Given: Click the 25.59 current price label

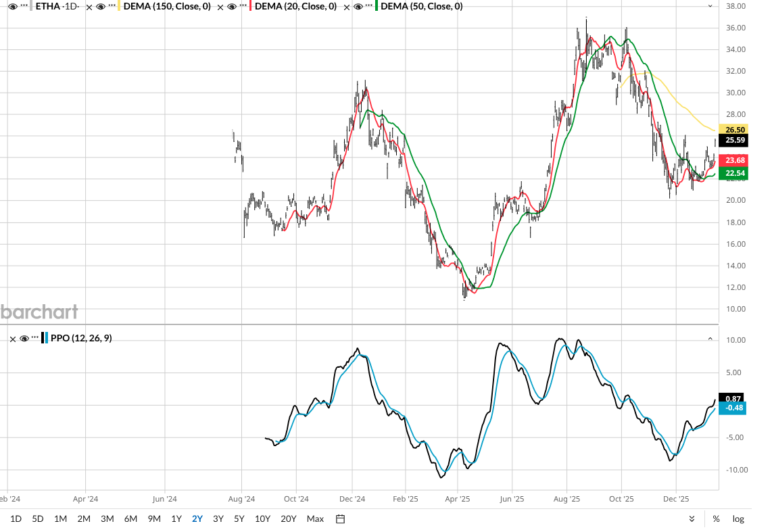Looking at the screenshot, I should point(733,141).
